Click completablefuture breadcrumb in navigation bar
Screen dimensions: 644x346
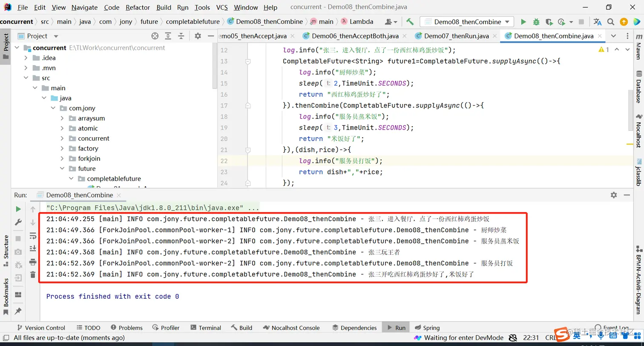click(193, 22)
